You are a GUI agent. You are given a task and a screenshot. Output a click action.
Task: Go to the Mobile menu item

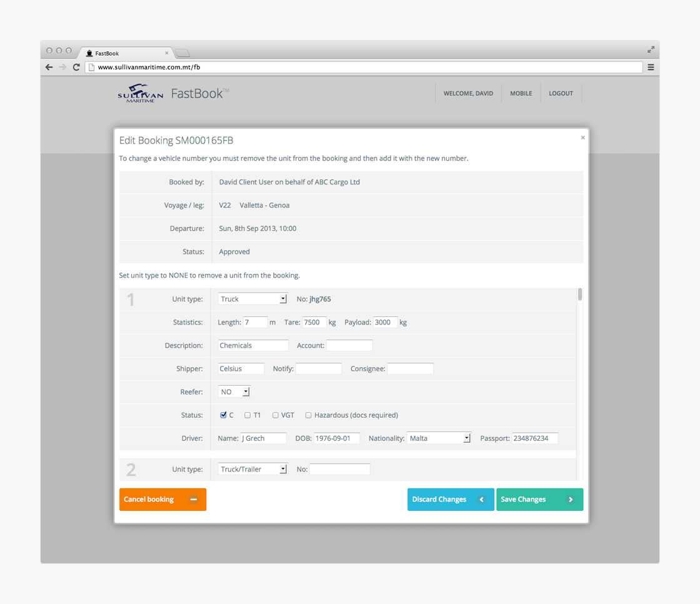pos(521,93)
